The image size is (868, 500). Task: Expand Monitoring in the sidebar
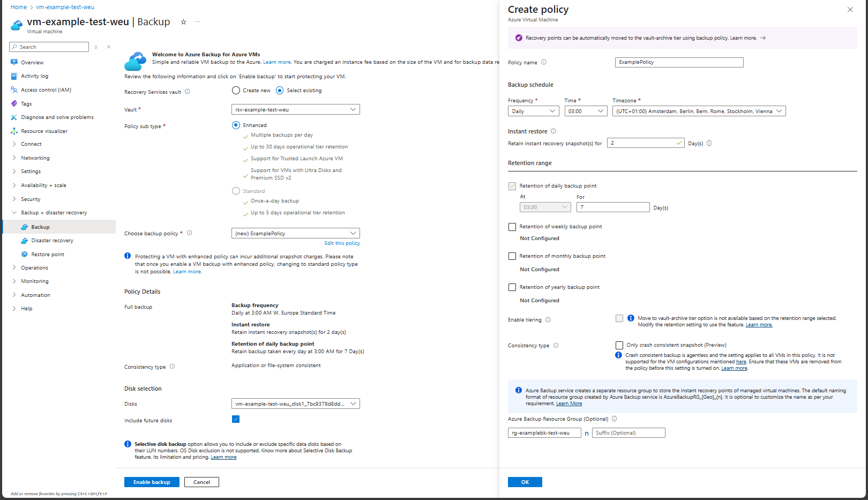coord(35,281)
